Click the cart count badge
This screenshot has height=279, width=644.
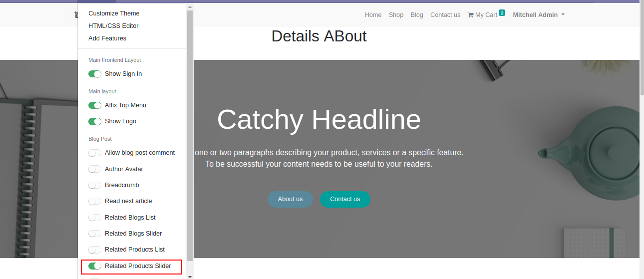(502, 12)
